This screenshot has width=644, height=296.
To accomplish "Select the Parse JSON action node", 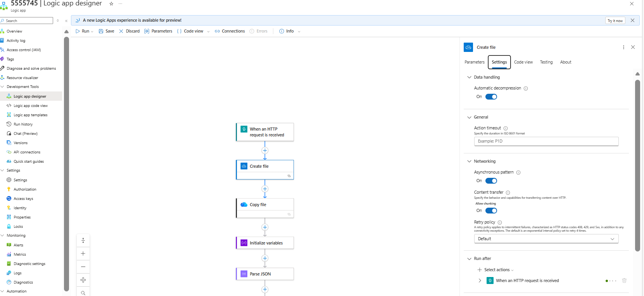I will pyautogui.click(x=265, y=274).
